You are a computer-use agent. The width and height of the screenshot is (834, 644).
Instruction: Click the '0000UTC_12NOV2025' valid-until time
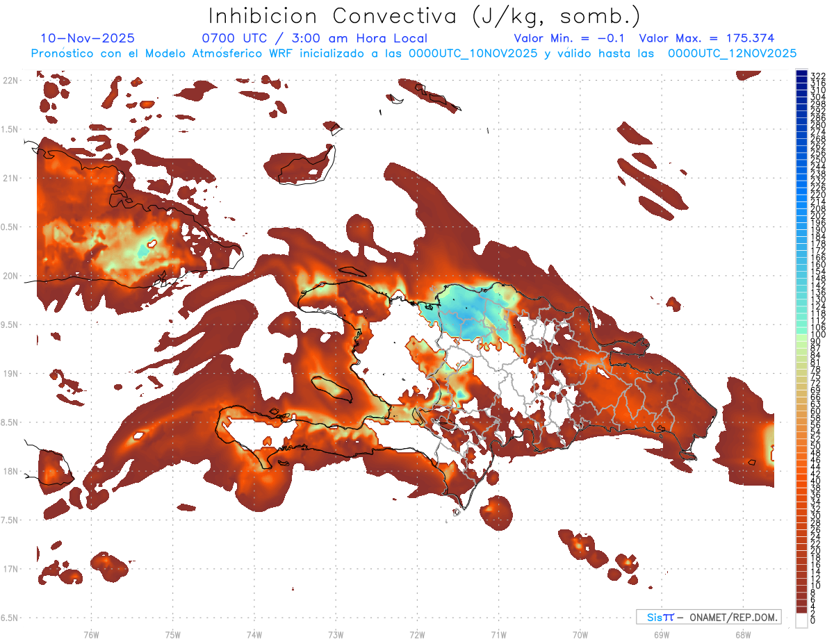(733, 53)
